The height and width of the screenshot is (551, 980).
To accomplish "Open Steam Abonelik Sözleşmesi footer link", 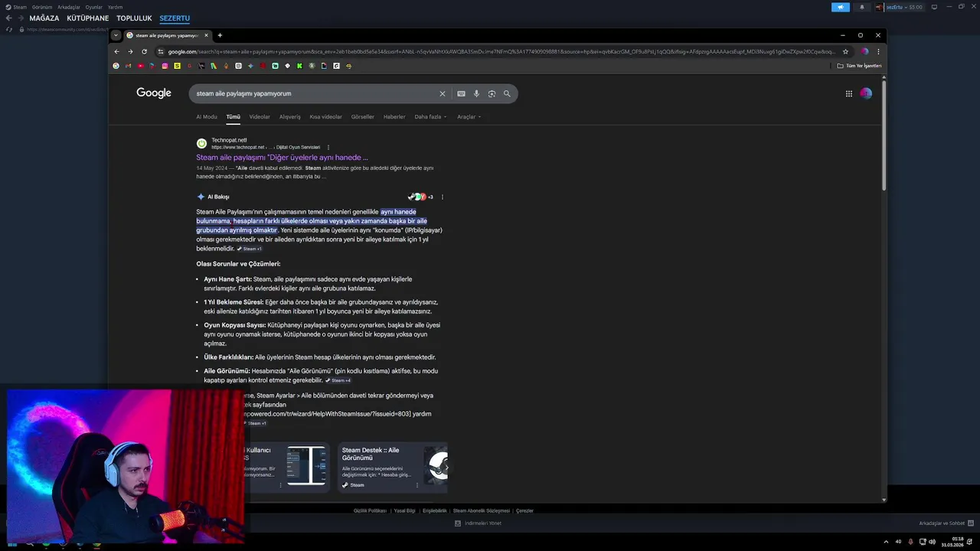I will click(481, 510).
